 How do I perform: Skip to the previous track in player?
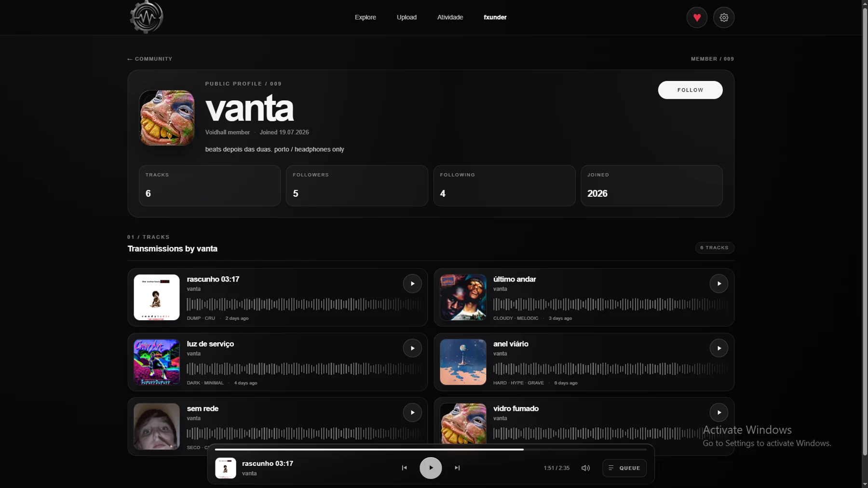(404, 468)
